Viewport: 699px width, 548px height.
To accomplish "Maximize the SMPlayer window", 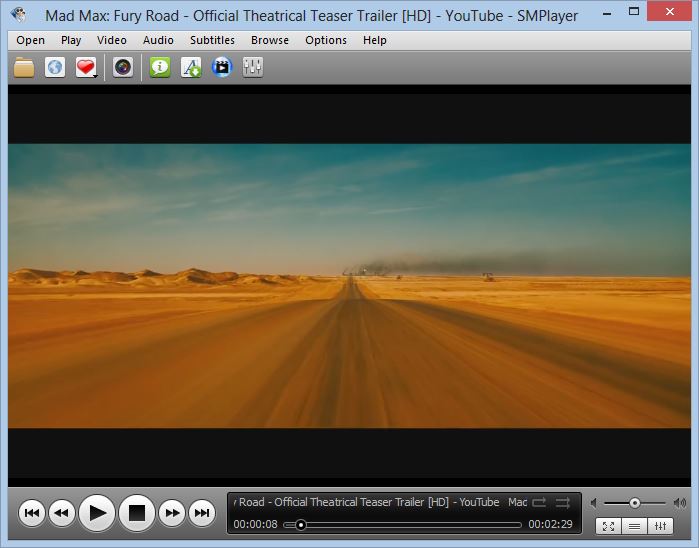I will point(633,11).
